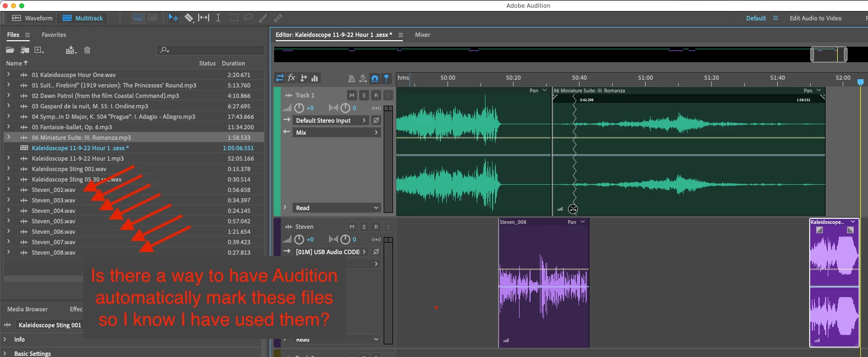
Task: Select the Move tool in the toolbar
Action: click(x=173, y=18)
